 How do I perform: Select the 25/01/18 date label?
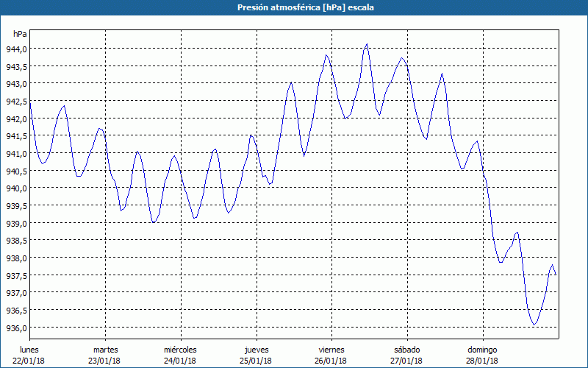(256, 360)
